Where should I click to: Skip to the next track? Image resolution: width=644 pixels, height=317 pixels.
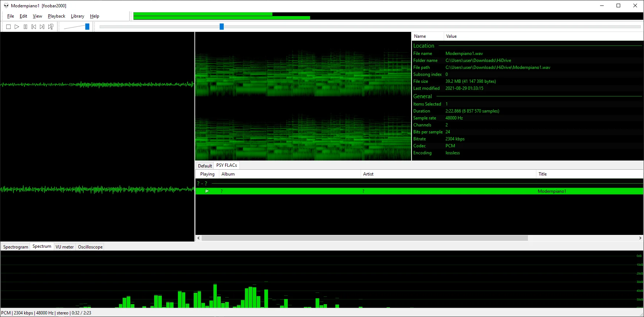[42, 27]
